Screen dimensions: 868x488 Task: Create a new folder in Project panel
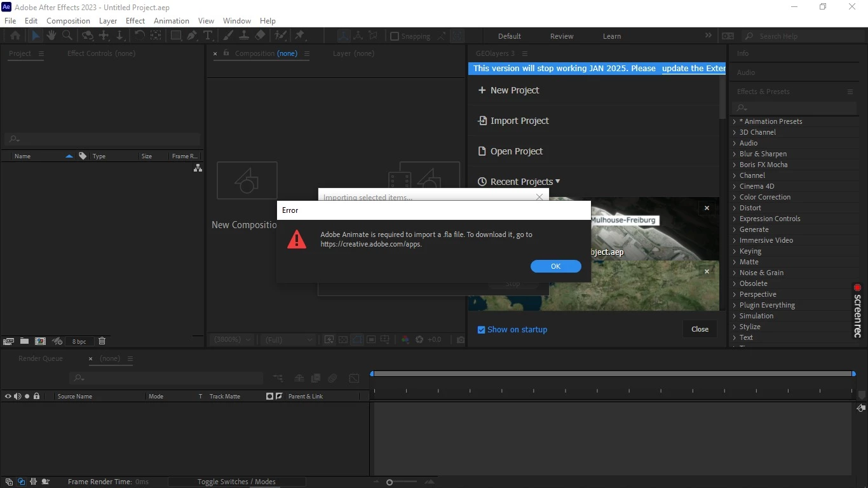click(x=24, y=341)
